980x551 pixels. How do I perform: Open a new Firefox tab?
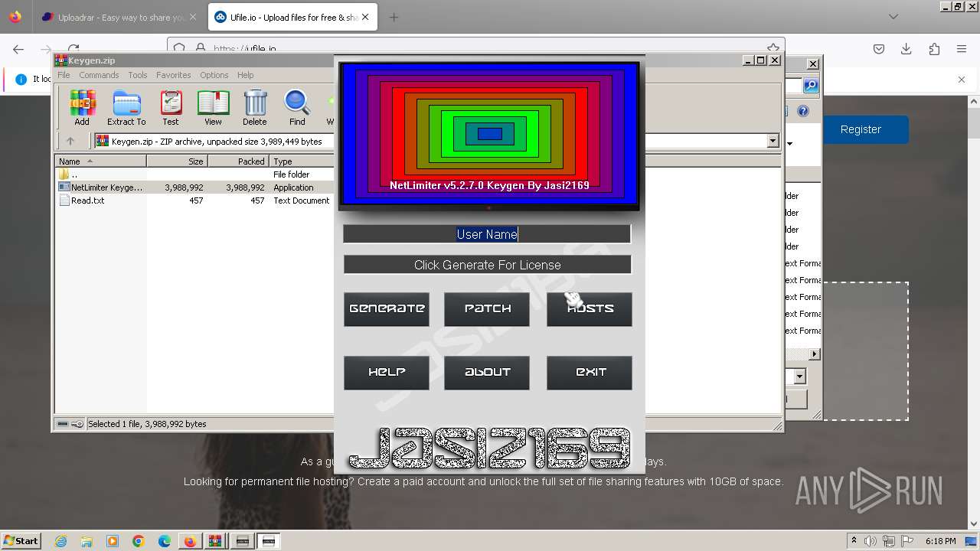point(394,17)
